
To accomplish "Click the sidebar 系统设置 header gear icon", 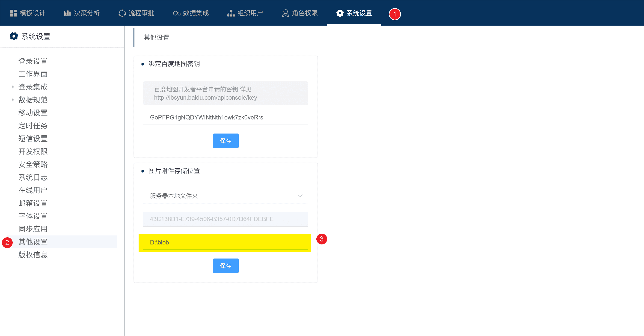I will pyautogui.click(x=14, y=36).
